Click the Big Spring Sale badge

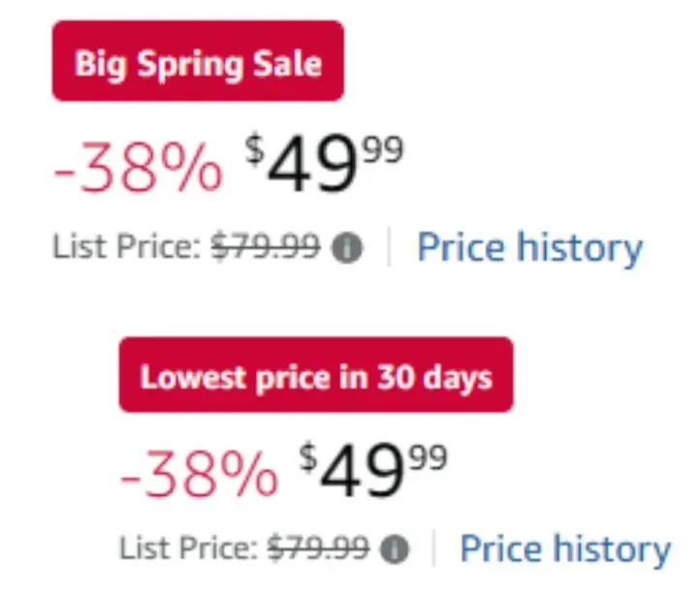198,64
